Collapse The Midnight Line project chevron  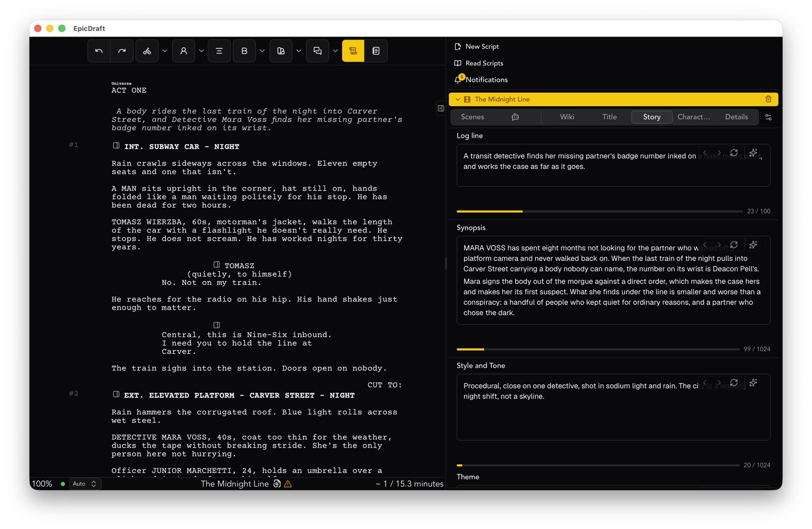[x=458, y=99]
